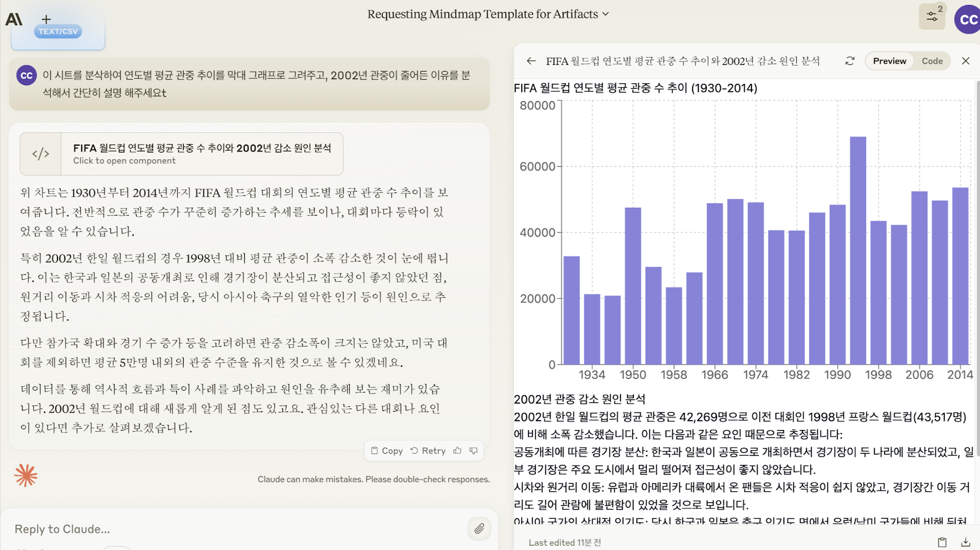Open chat controls settings icon
The image size is (980, 550).
[932, 17]
